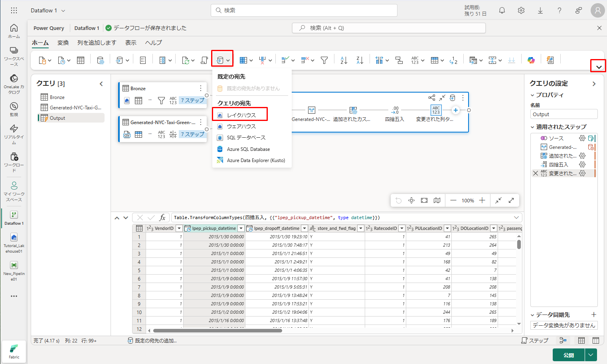
Task: Click the filter funnel icon in the ribbon
Action: 324,60
